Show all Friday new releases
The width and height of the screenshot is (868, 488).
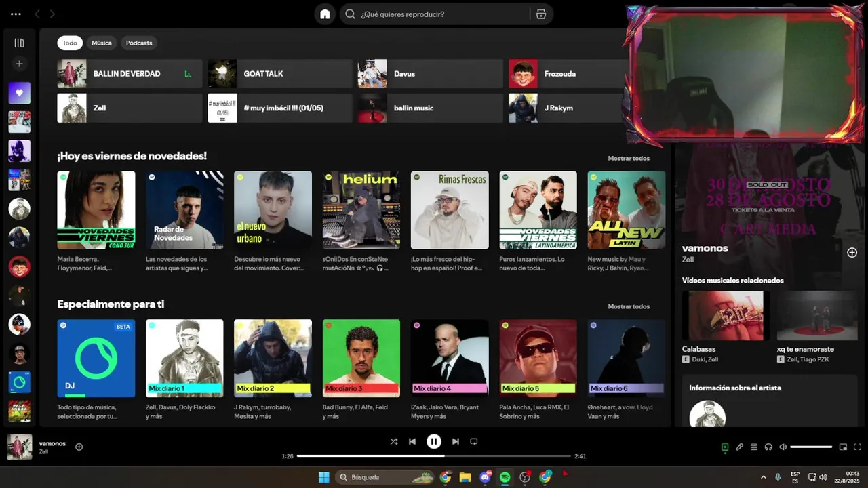tap(629, 158)
